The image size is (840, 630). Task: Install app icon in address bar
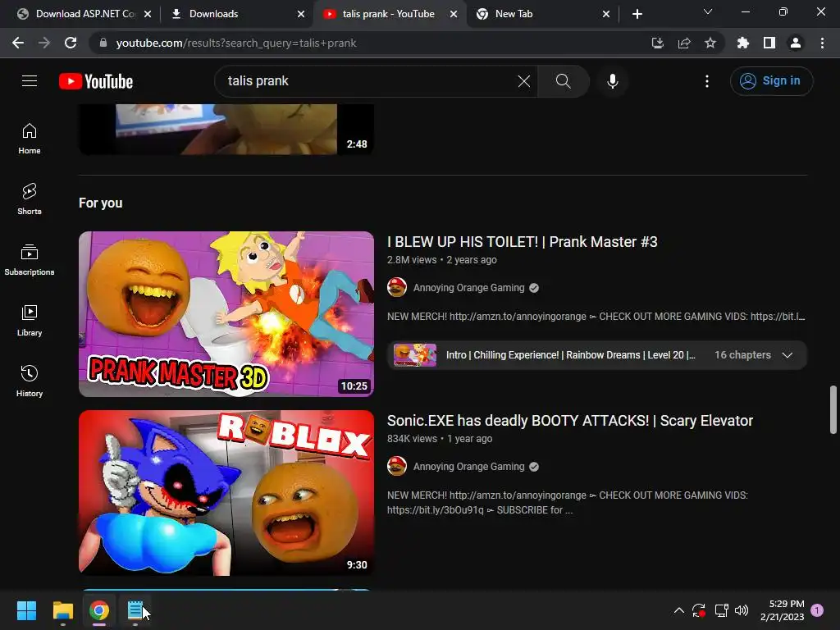point(658,43)
